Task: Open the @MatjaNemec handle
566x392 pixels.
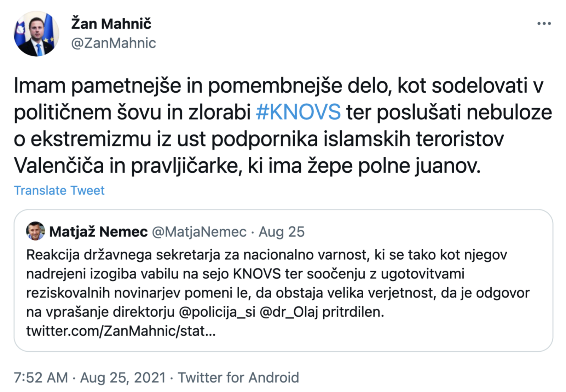Action: pos(199,232)
